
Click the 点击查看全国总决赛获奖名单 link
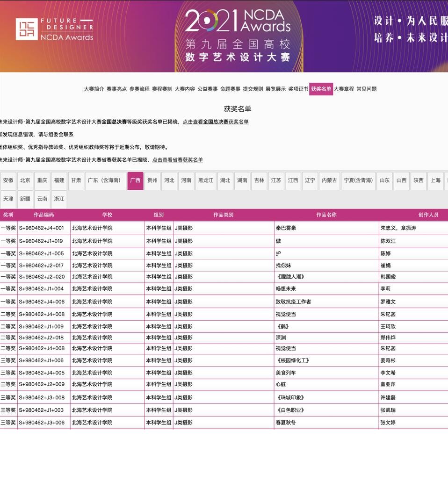point(216,122)
